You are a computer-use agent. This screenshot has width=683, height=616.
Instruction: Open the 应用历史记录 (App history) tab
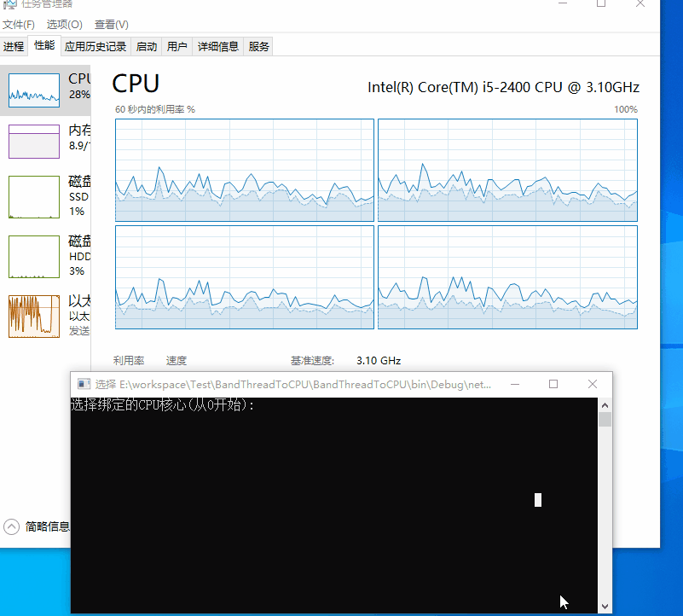(x=95, y=46)
